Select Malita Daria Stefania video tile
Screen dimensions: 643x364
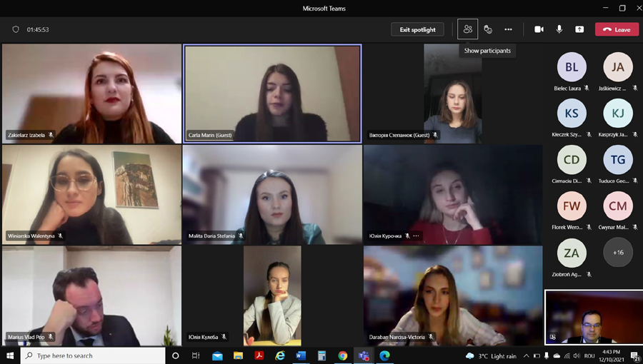tap(272, 194)
